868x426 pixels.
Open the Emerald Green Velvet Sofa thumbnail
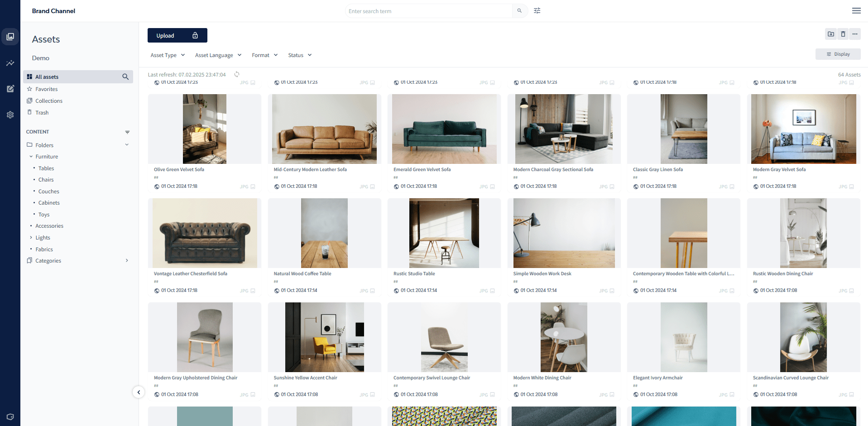(x=444, y=129)
